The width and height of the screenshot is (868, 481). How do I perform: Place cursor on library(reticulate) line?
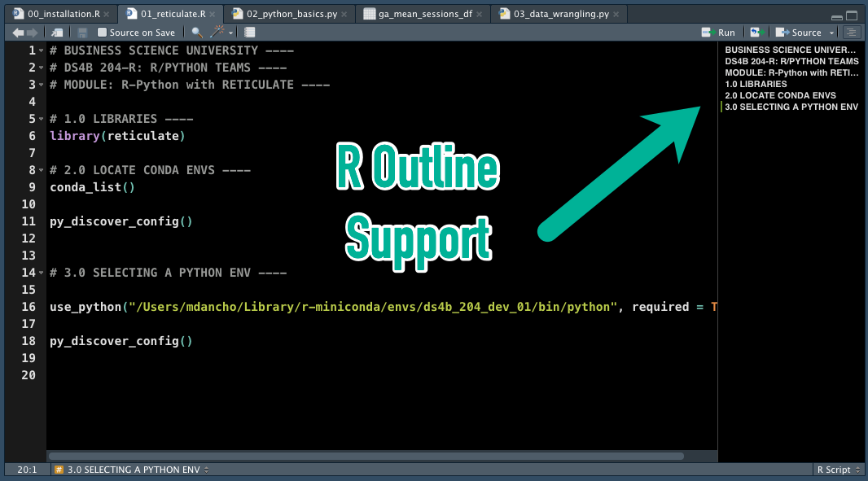117,136
